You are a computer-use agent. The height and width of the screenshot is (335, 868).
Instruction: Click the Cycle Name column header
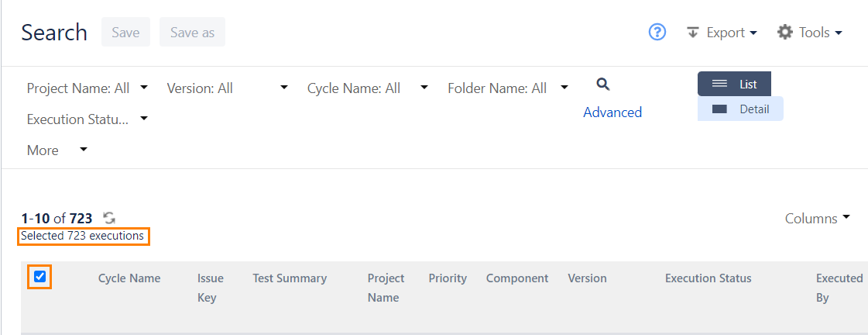point(129,278)
